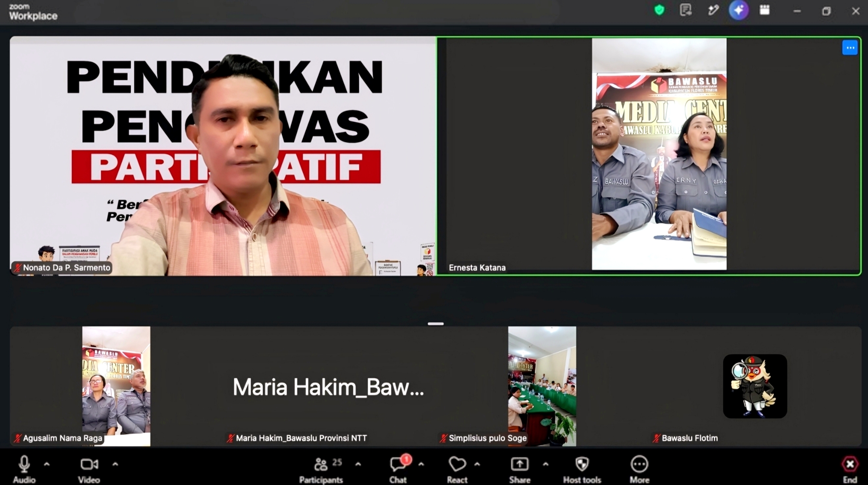Select Ernesta Katana video tile
Viewport: 868px width, 485px height.
point(649,156)
